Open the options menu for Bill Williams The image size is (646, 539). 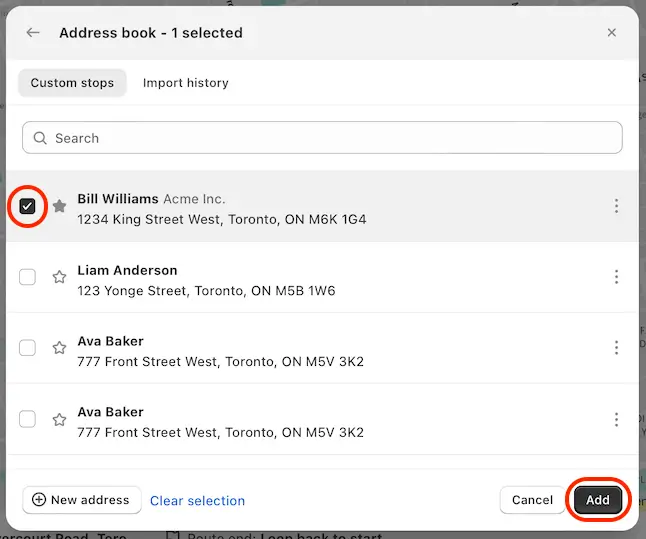pyautogui.click(x=616, y=206)
